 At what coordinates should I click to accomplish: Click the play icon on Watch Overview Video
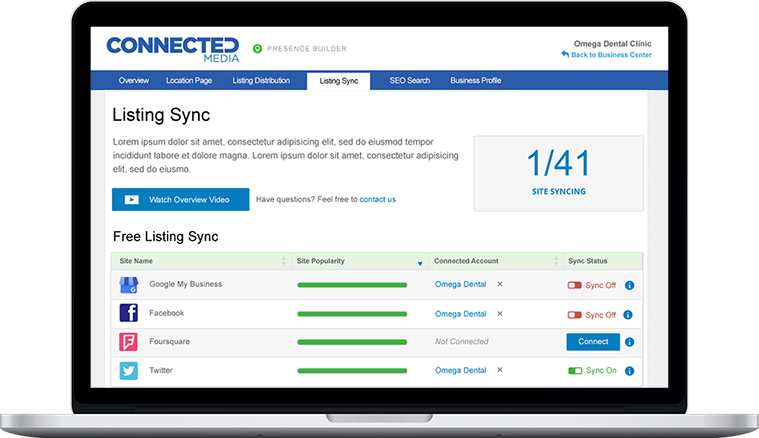click(132, 199)
